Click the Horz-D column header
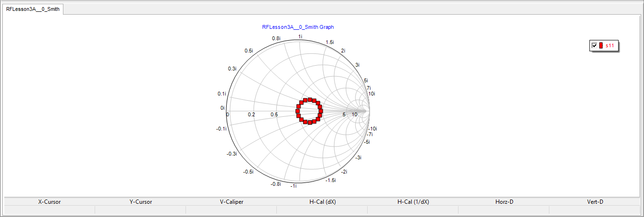Screen dimensions: 644x217 click(504, 202)
